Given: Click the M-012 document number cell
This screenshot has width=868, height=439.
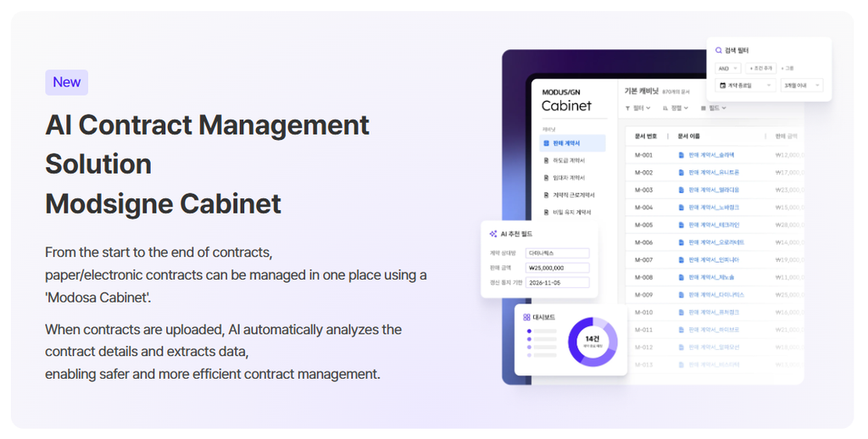Looking at the screenshot, I should [x=643, y=347].
